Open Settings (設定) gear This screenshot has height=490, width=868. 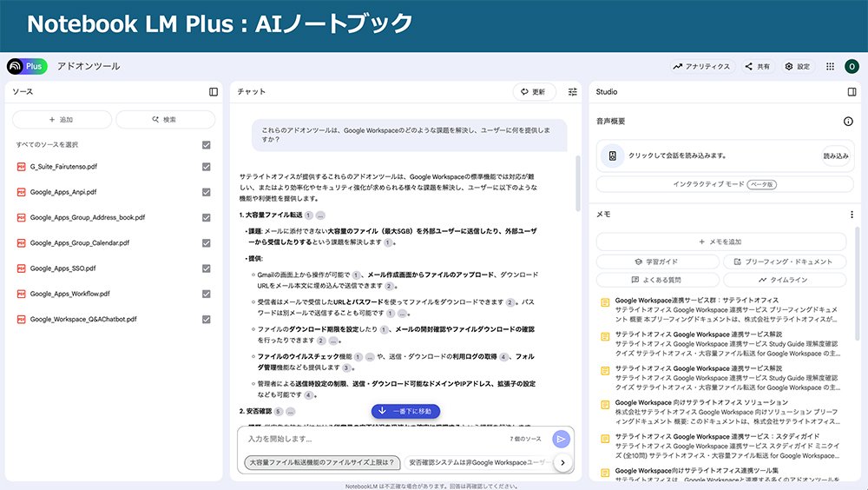(798, 67)
